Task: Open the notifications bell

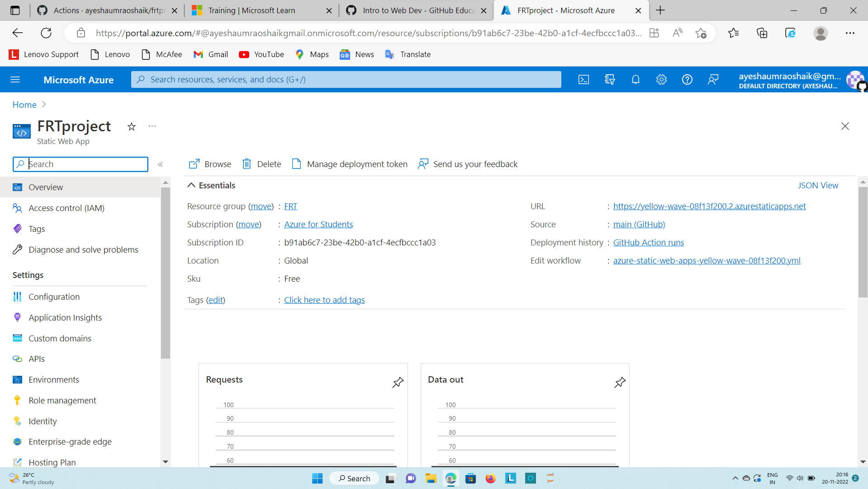Action: [x=636, y=79]
